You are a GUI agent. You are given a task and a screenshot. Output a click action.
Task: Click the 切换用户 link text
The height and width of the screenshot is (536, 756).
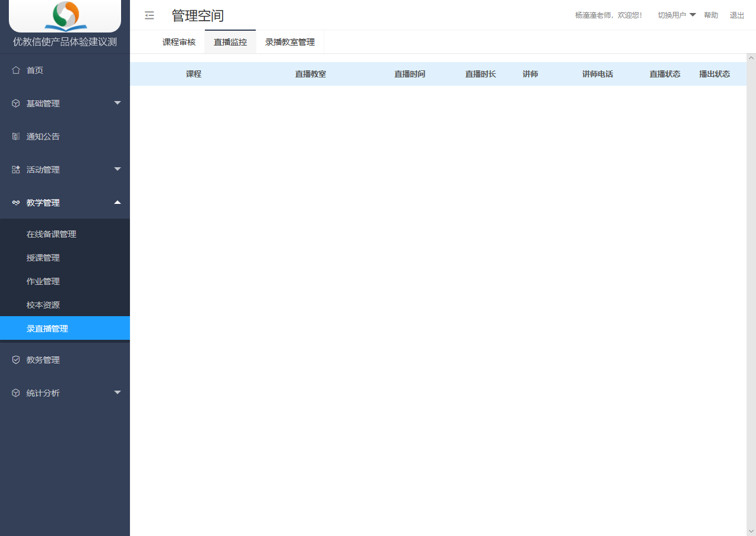click(672, 15)
